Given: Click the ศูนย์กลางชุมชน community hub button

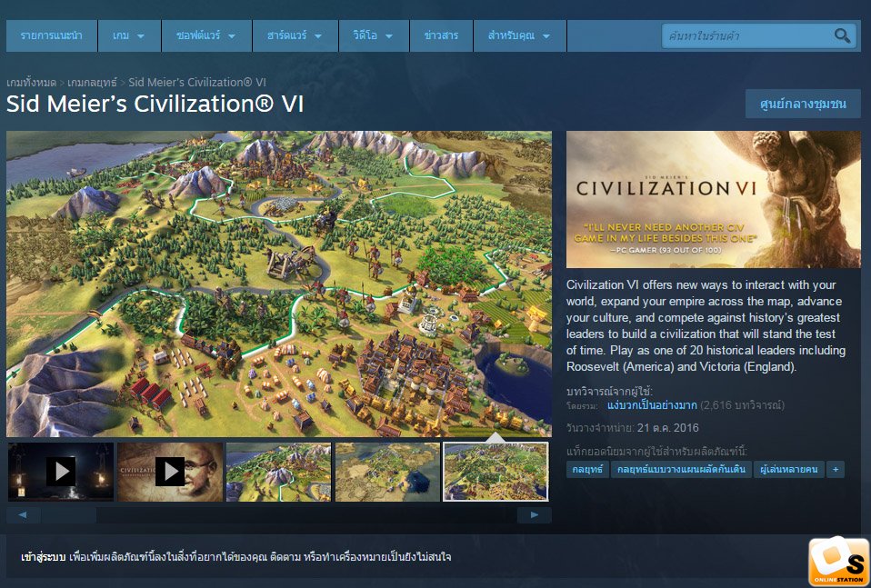Looking at the screenshot, I should (x=803, y=104).
